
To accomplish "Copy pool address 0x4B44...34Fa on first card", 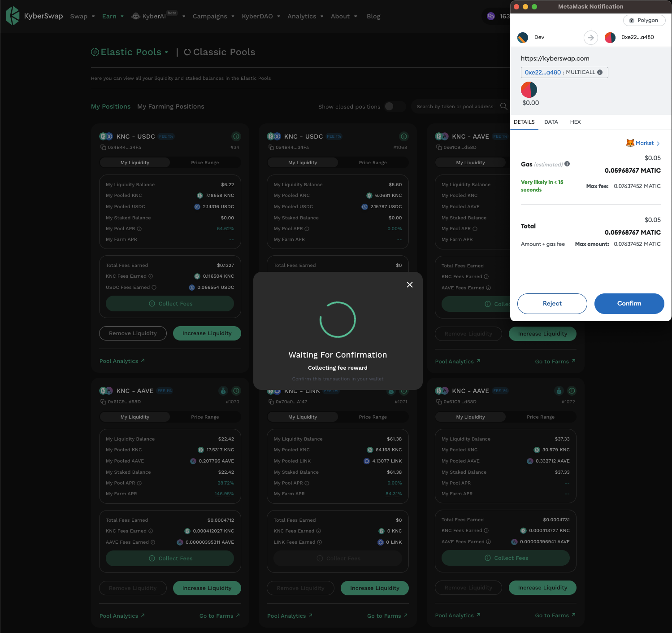I will point(103,148).
